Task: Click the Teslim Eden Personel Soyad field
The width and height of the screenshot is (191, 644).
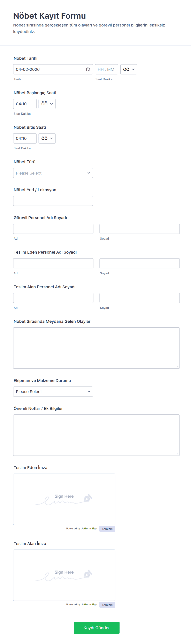Action: [x=139, y=263]
